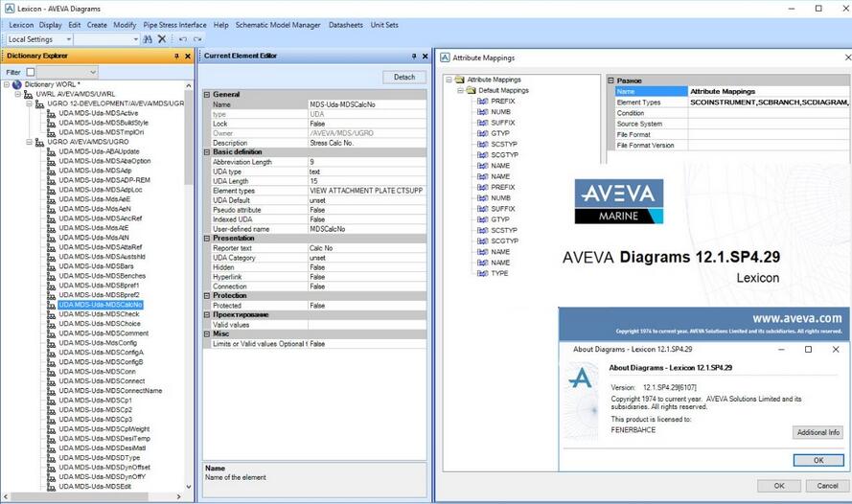Click icon of the TYPE mapping entry
Viewport: 852px width, 504px height.
[x=482, y=273]
